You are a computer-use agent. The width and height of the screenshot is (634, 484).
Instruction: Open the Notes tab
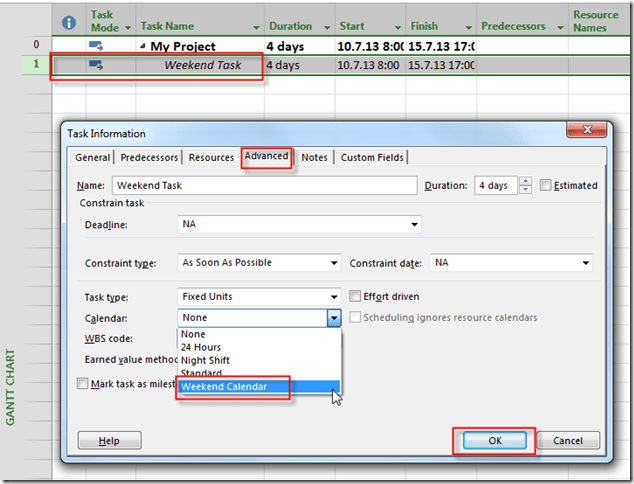coord(314,157)
